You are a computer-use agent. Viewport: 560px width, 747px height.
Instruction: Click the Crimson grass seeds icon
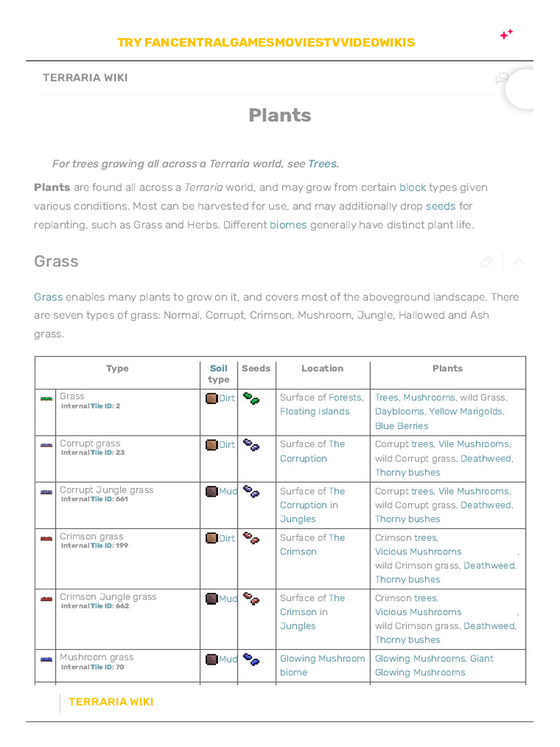[x=251, y=539]
